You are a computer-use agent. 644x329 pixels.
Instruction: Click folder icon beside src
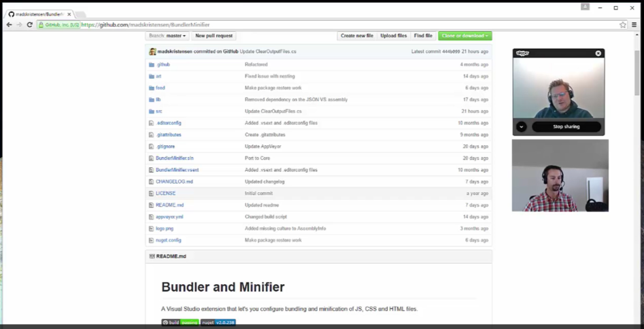point(152,111)
